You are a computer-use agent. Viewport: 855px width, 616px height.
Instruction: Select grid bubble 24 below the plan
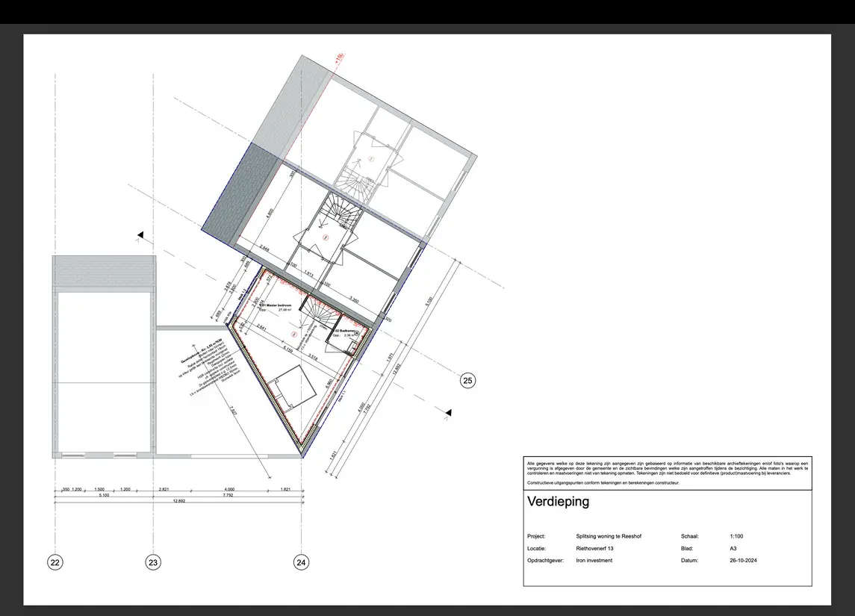[x=301, y=562]
